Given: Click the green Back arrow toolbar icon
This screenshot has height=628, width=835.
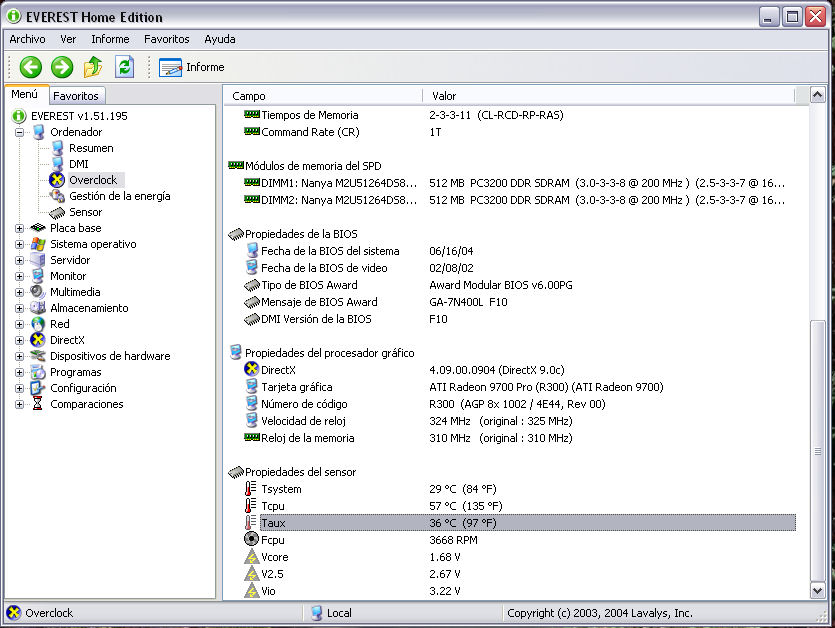Looking at the screenshot, I should tap(30, 67).
